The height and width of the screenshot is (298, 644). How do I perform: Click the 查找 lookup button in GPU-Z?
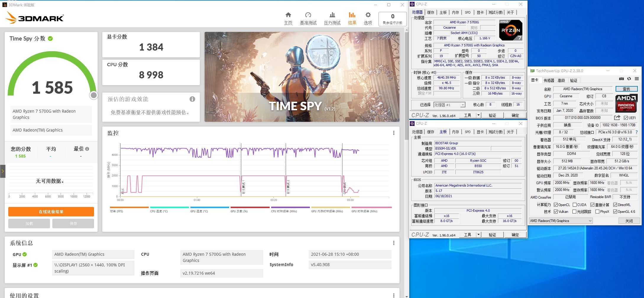626,89
